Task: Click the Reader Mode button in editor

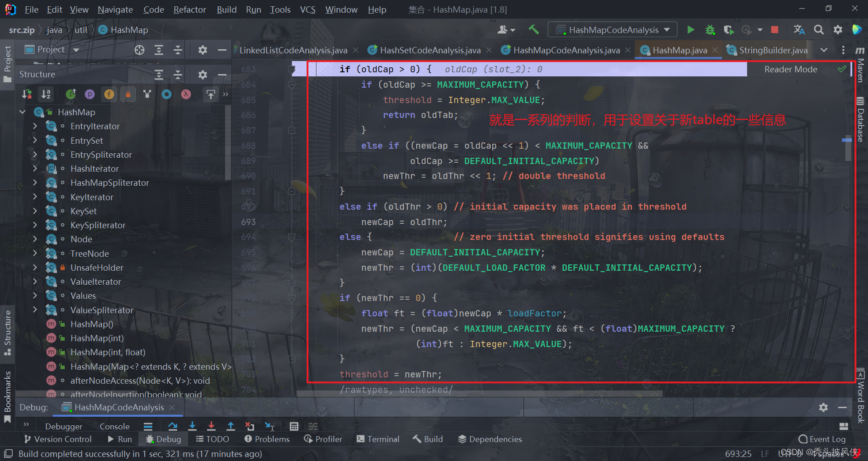Action: click(790, 69)
